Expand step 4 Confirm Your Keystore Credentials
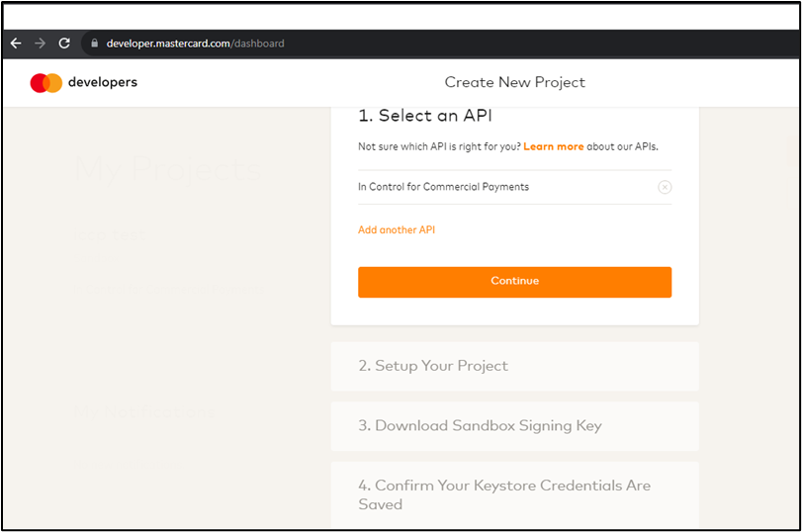 pyautogui.click(x=514, y=494)
